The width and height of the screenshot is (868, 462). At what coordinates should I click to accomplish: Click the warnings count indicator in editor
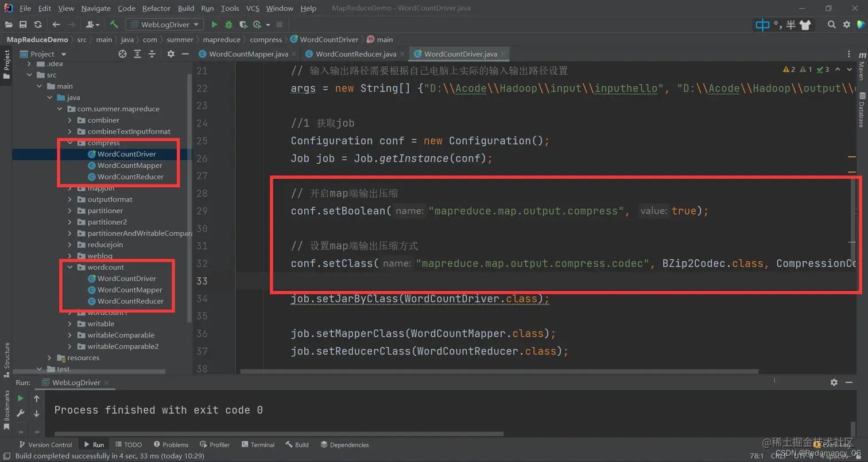789,70
